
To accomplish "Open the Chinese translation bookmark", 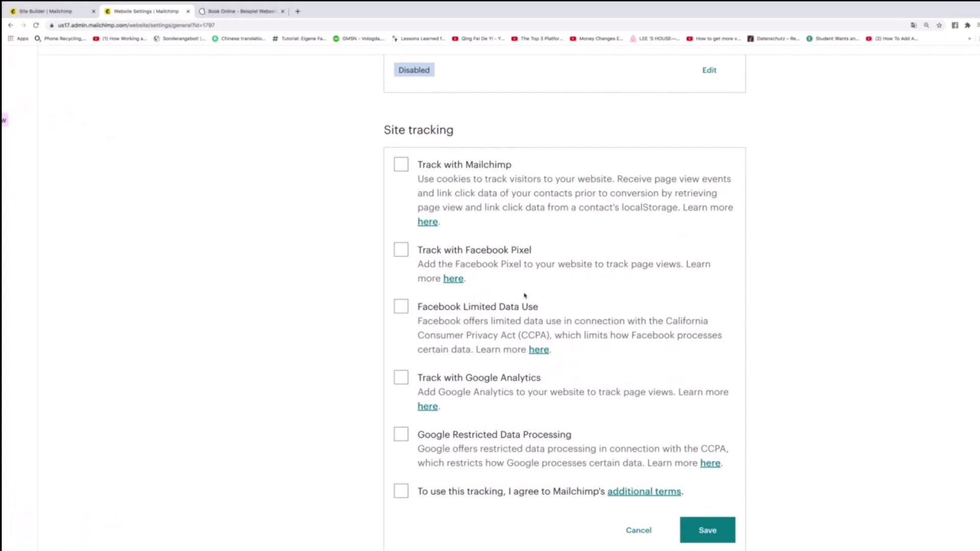I will (x=238, y=38).
